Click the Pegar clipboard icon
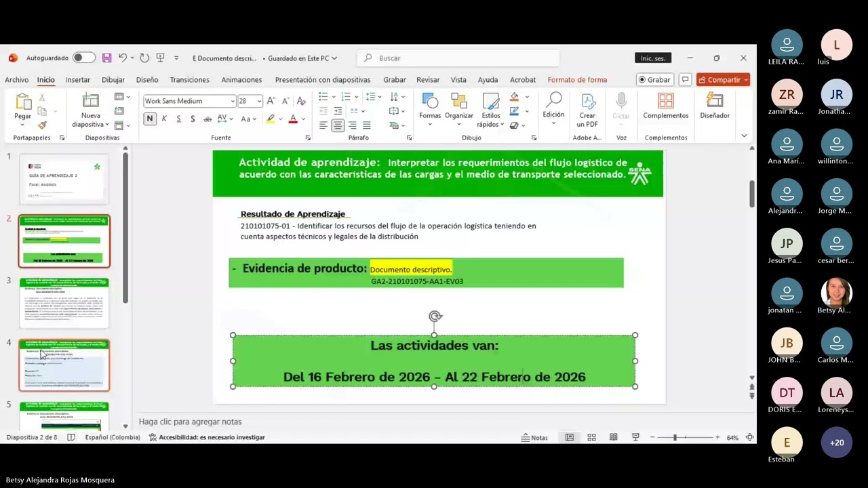The width and height of the screenshot is (868, 488). (x=23, y=102)
